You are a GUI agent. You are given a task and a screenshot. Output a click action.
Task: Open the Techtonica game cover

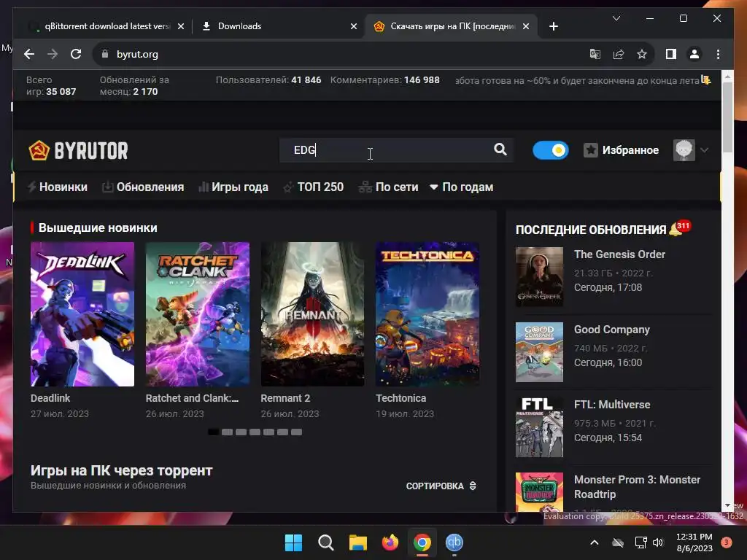tap(427, 314)
